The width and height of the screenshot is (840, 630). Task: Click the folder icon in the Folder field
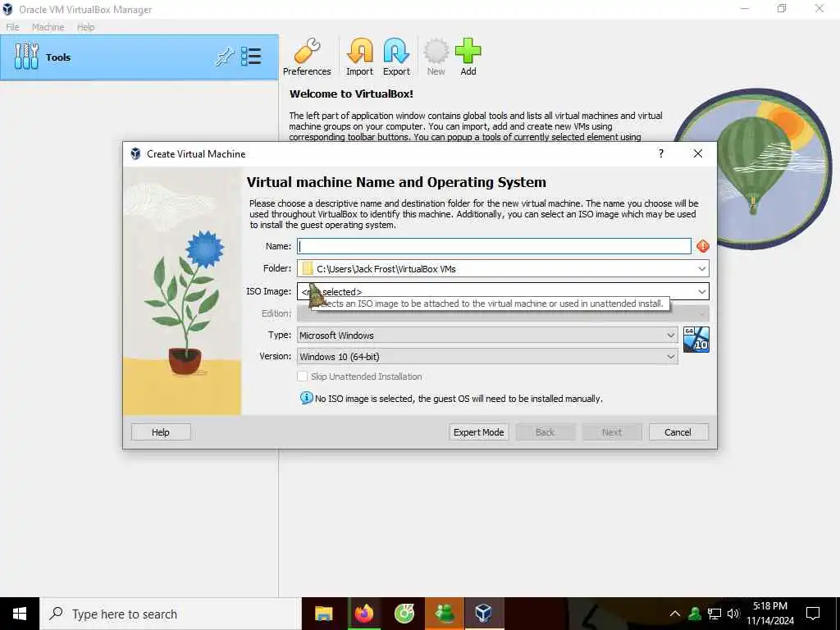click(x=308, y=268)
